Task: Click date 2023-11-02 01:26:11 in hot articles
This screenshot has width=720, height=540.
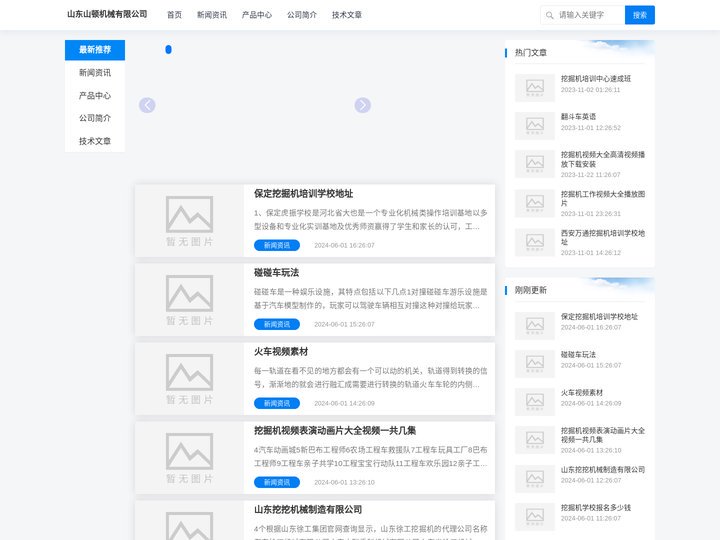Action: [591, 90]
